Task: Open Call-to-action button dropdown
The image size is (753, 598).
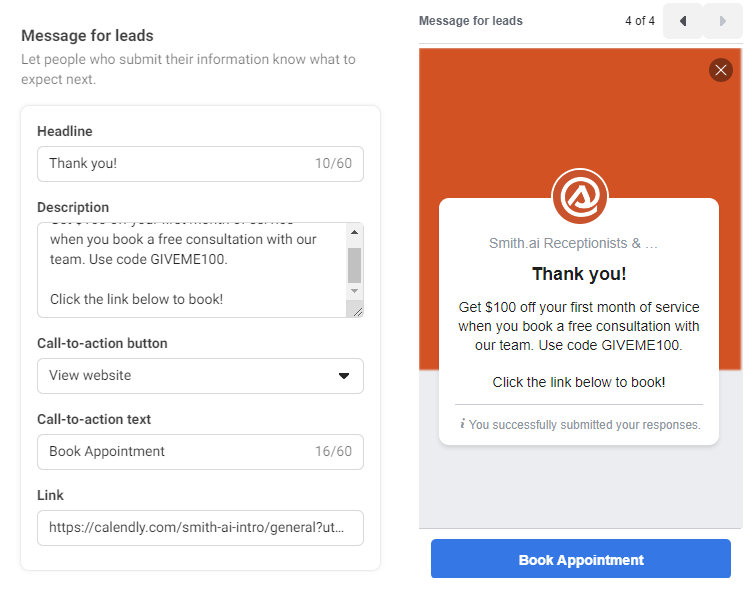Action: pyautogui.click(x=200, y=376)
